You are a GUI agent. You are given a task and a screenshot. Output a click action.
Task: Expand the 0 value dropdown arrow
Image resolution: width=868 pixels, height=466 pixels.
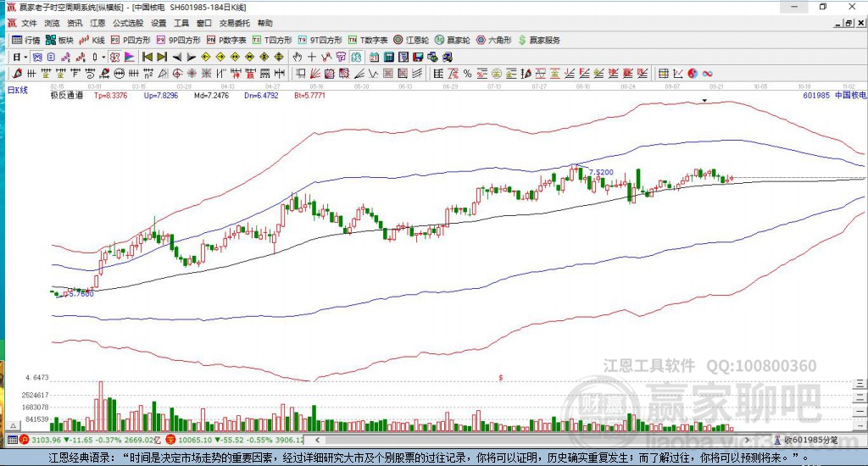coord(103,57)
